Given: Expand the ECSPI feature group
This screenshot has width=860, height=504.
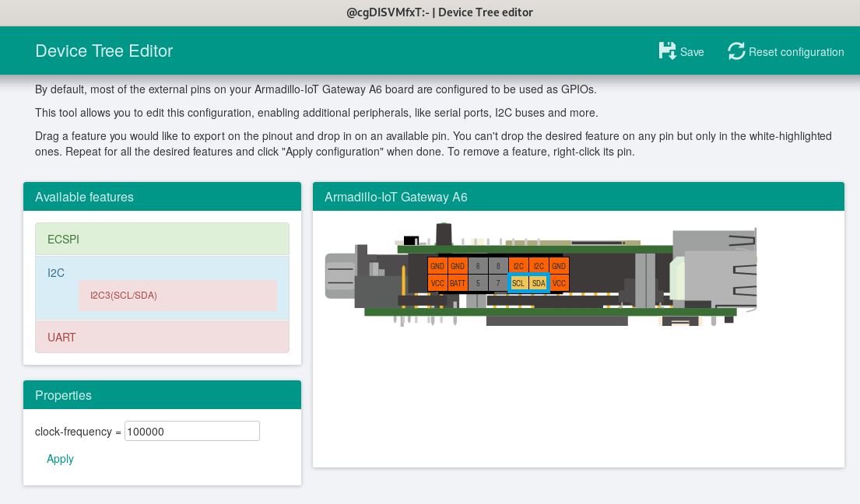Looking at the screenshot, I should tap(162, 239).
